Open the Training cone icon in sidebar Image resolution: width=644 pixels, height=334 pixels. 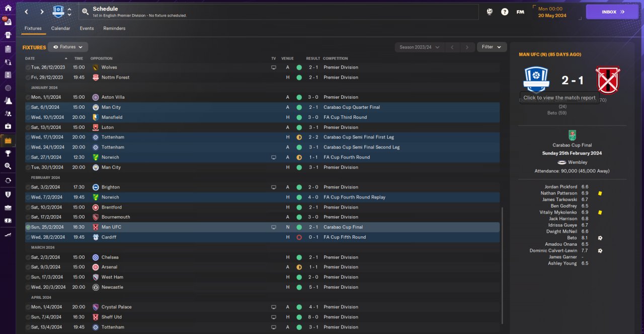coord(8,101)
